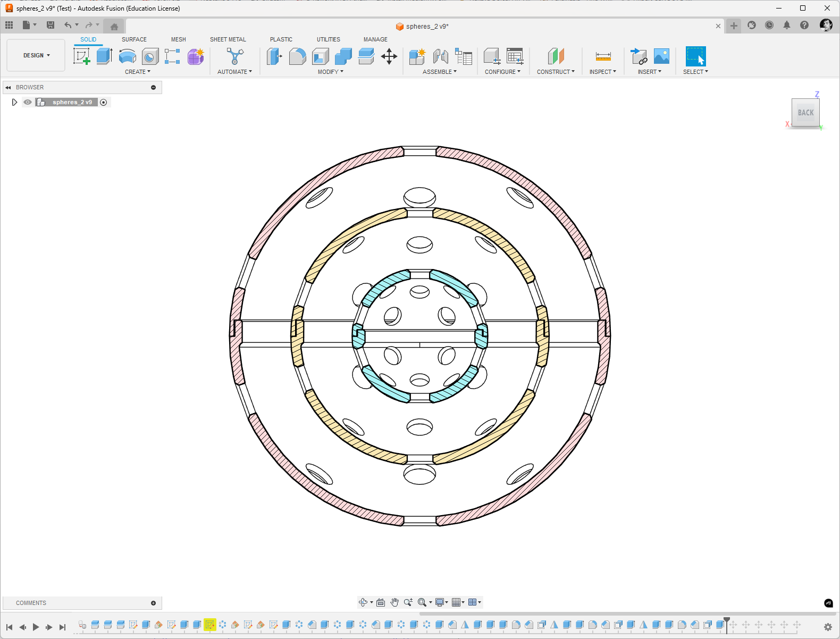Activate the spheres_2 v9 component radio button

coord(104,102)
